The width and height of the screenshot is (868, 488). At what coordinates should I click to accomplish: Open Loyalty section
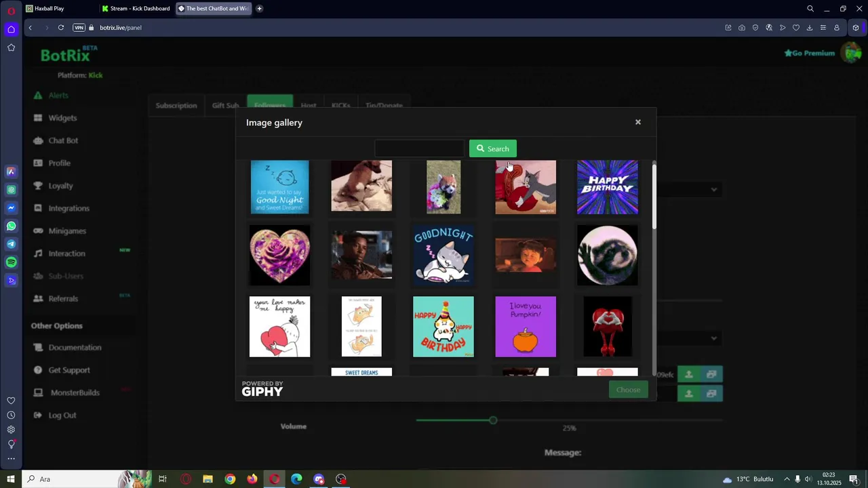click(x=60, y=186)
